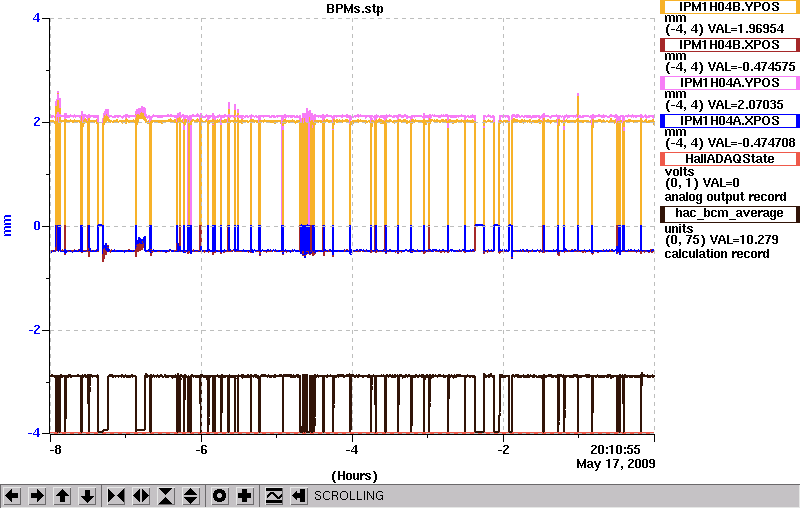Click the -8 hour tick label
Viewport: 800px width, 508px height.
[55, 450]
